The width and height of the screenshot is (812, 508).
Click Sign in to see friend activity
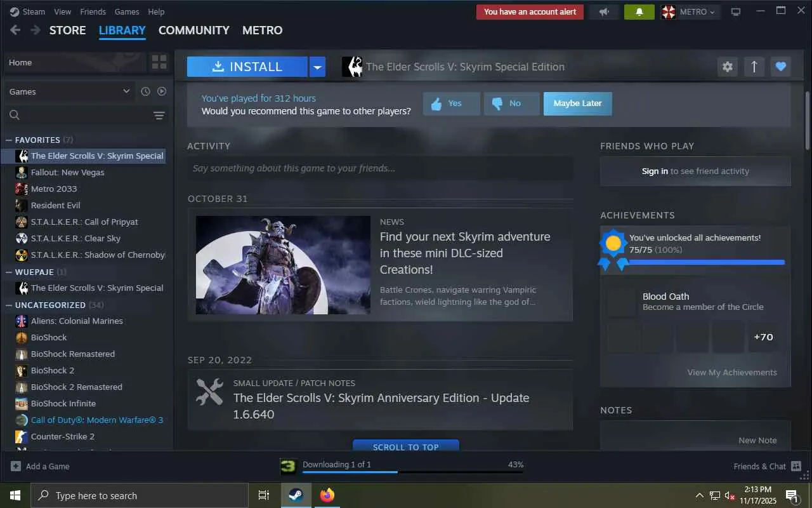pyautogui.click(x=695, y=171)
